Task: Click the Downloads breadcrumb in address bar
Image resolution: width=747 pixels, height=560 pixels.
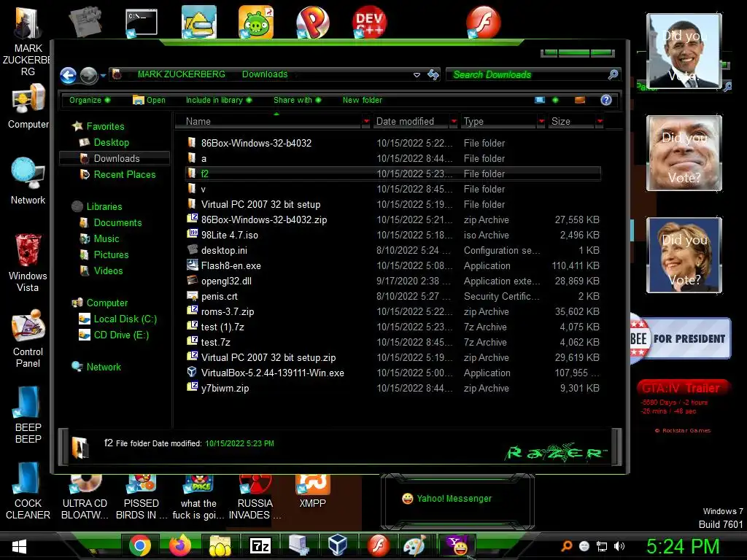Action: (x=264, y=74)
